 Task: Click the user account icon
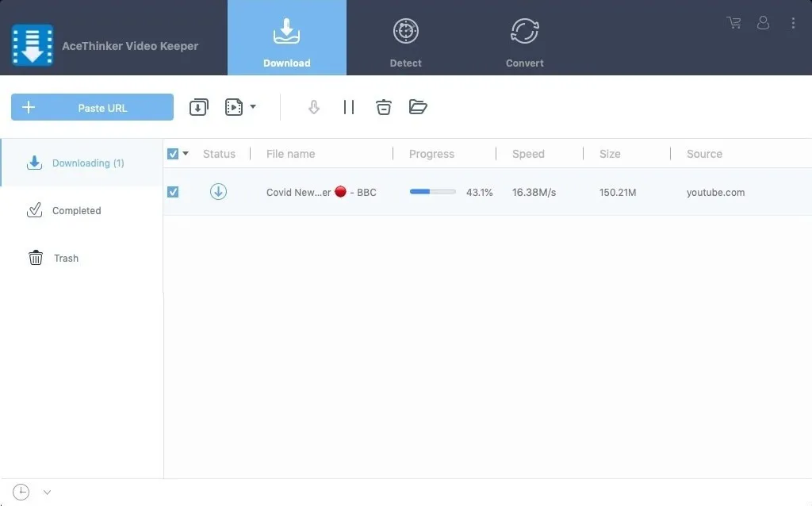(763, 23)
